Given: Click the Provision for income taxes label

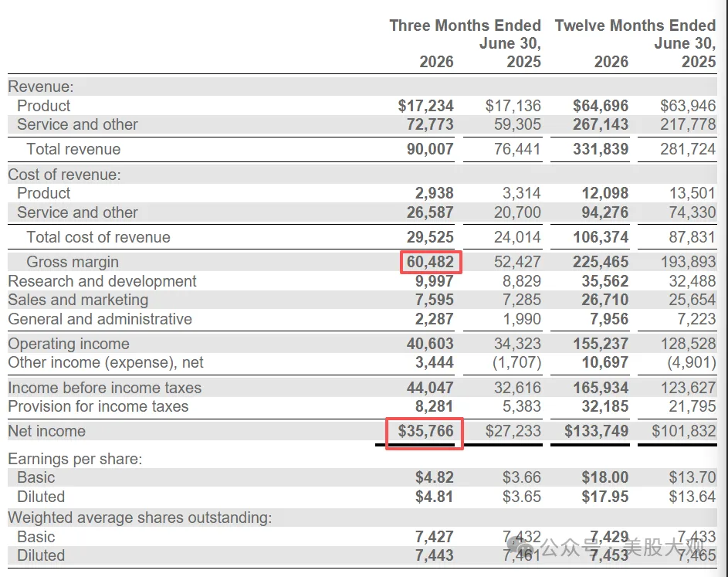Looking at the screenshot, I should 98,406.
